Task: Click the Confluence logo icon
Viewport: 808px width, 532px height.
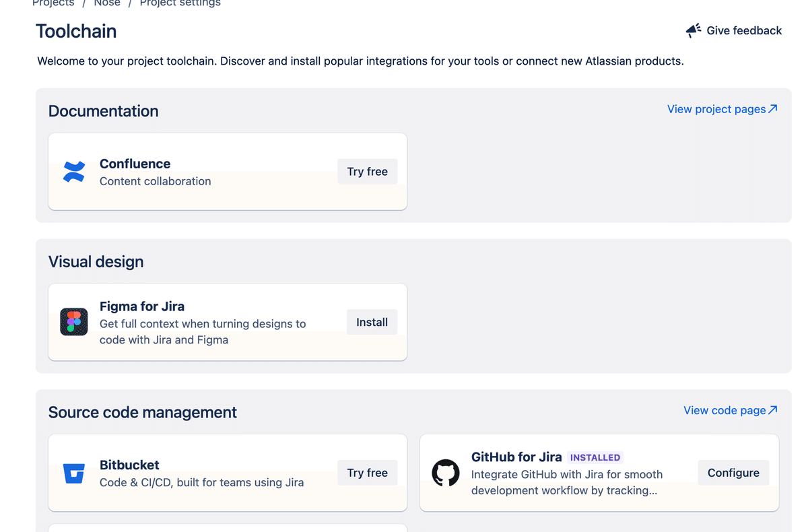Action: (x=74, y=172)
